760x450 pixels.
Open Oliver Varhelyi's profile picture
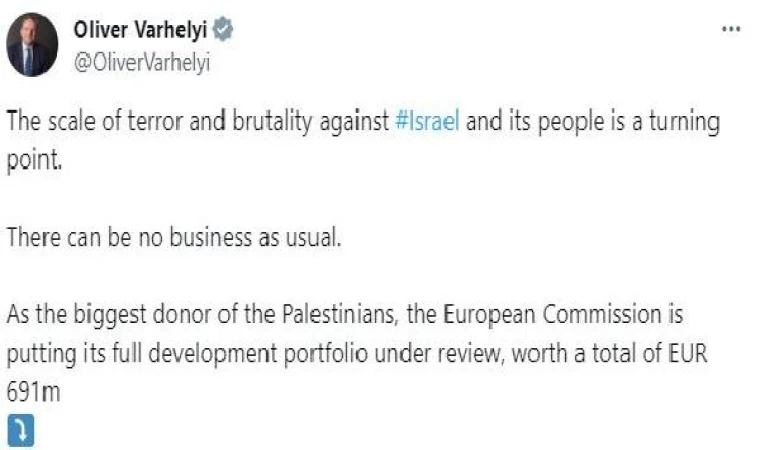[x=32, y=45]
